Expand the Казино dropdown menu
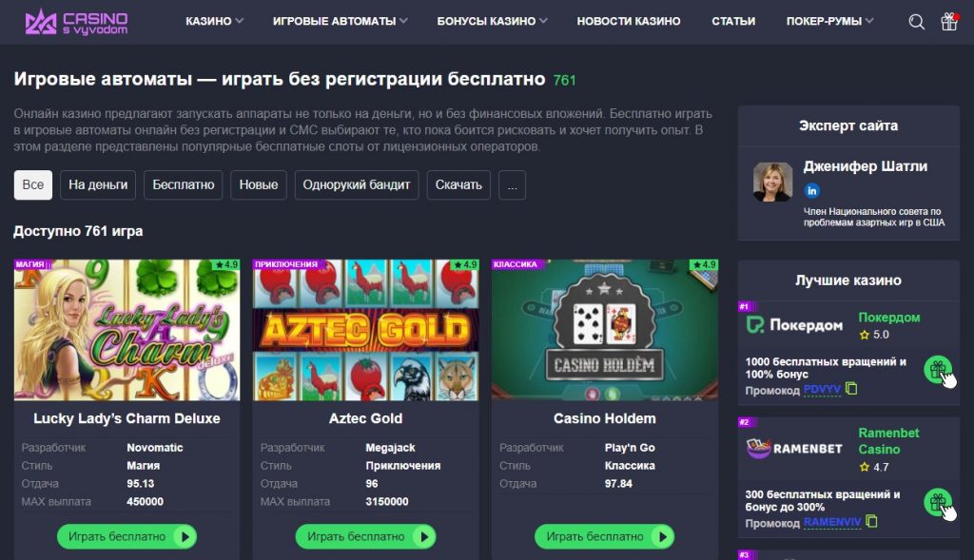This screenshot has height=560, width=974. 214,21
